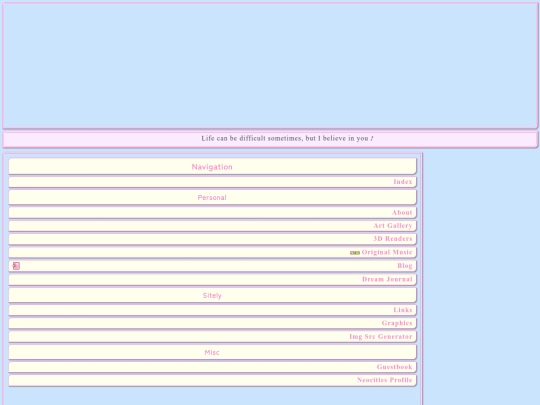Open the Art Gallery link

click(393, 226)
